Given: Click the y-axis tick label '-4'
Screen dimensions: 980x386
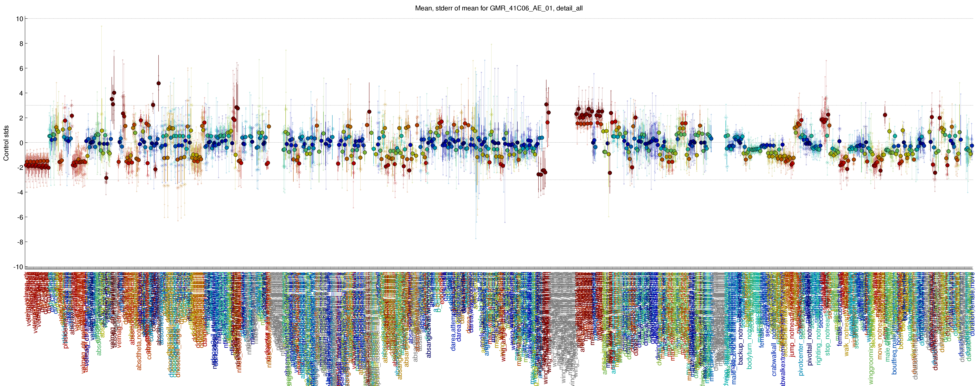Looking at the screenshot, I should click(x=20, y=193).
